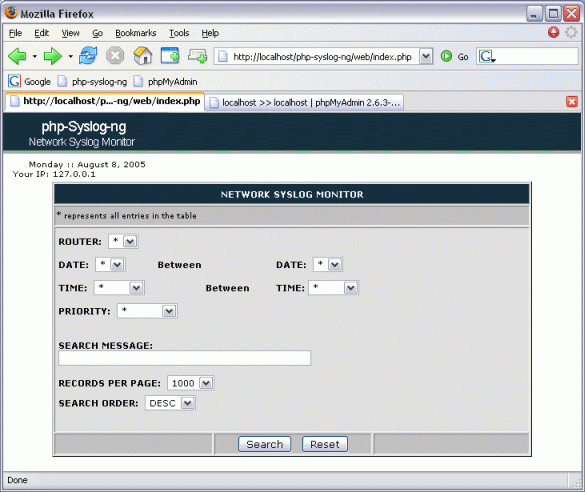Click the red update notification icon
The width and height of the screenshot is (585, 492).
coord(553,32)
